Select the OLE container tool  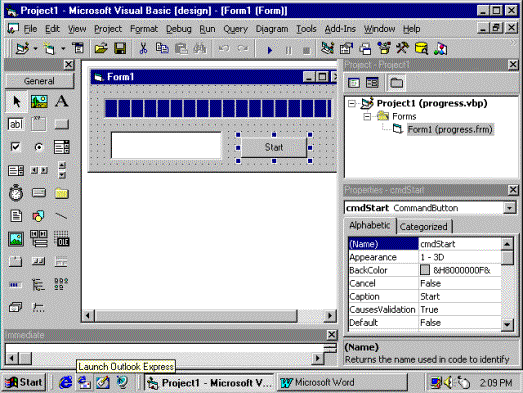coord(62,239)
